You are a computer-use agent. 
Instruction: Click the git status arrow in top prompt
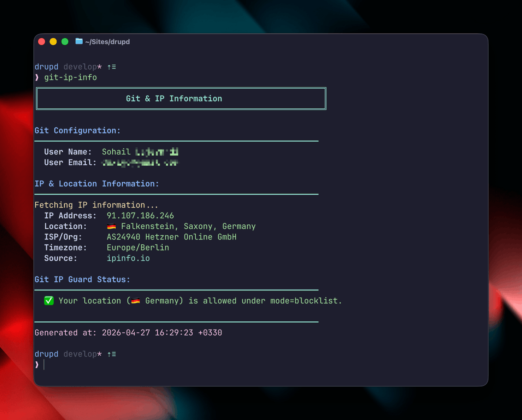[x=109, y=67]
